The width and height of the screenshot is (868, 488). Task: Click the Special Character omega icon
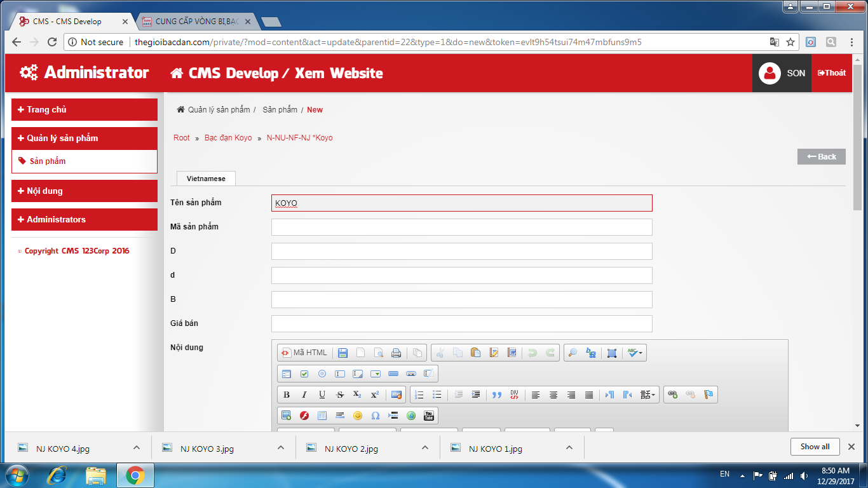coord(376,416)
